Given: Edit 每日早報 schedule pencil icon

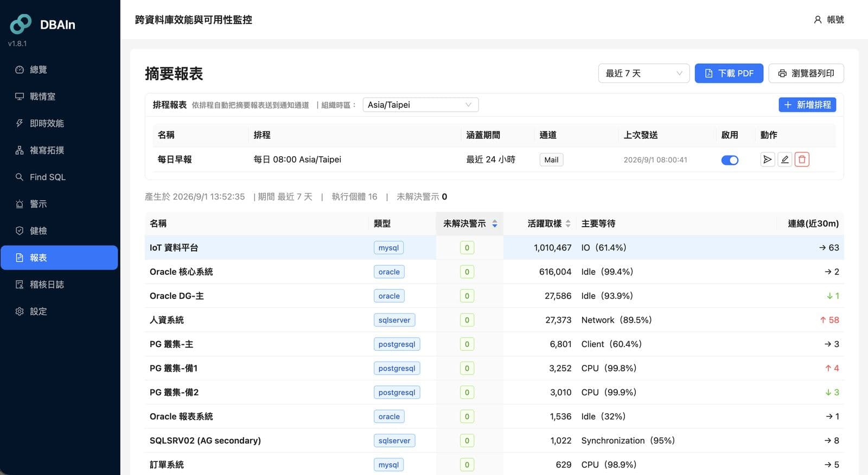Looking at the screenshot, I should pos(784,159).
